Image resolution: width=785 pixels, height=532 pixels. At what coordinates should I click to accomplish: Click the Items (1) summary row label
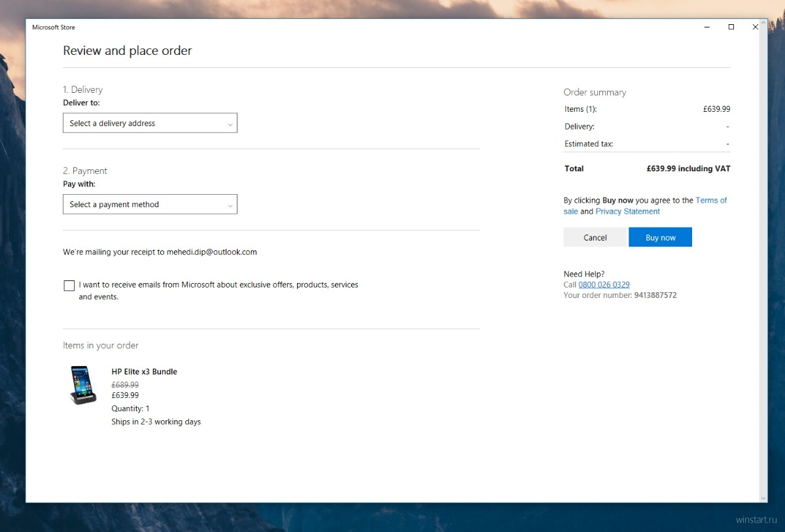coord(580,109)
